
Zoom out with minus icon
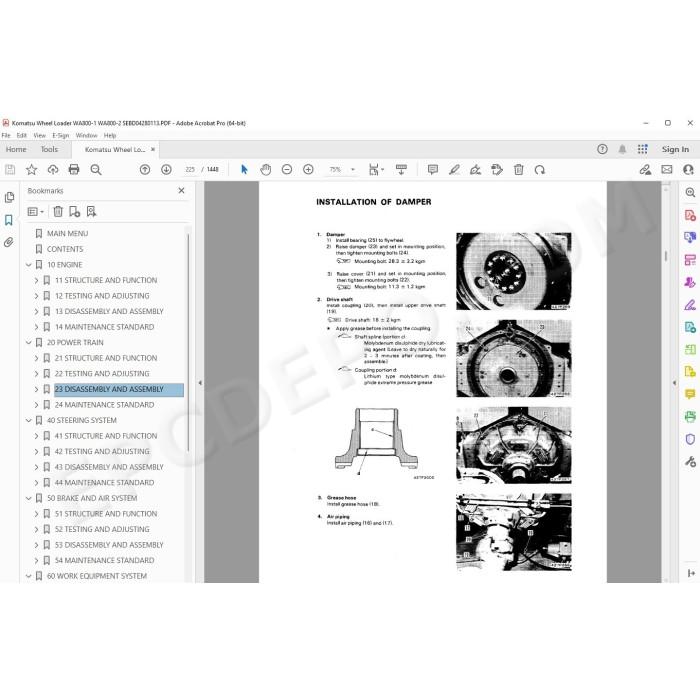287,170
